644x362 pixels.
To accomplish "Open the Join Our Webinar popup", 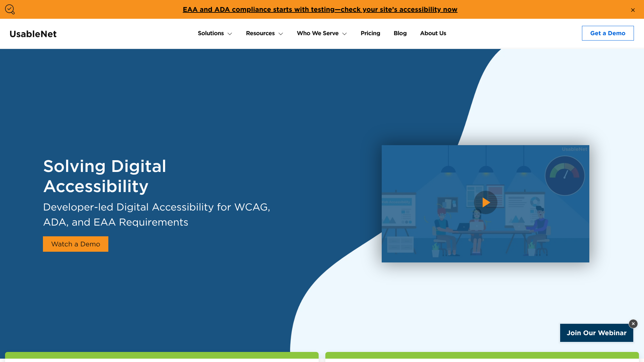I will (596, 333).
